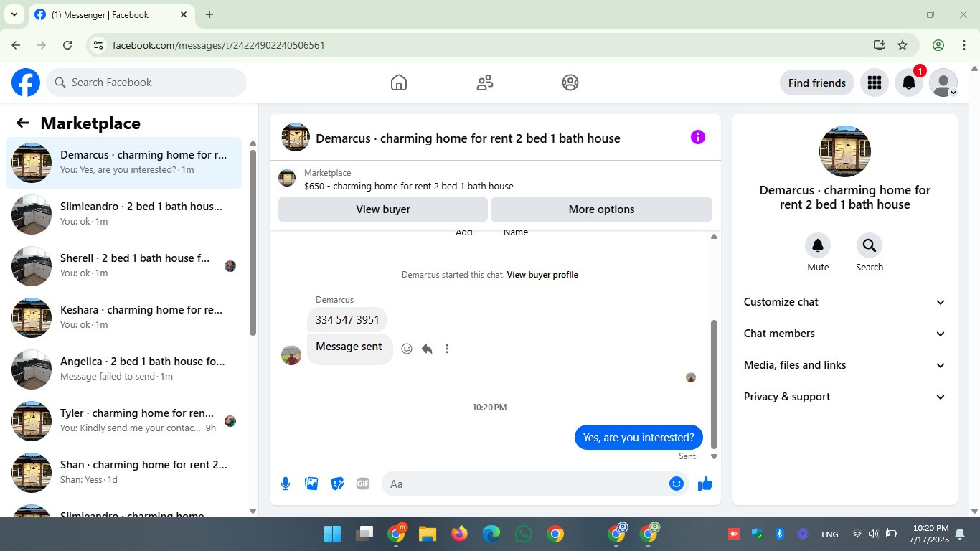Open the Demarcus charming home conversation
980x551 pixels.
pyautogui.click(x=124, y=163)
